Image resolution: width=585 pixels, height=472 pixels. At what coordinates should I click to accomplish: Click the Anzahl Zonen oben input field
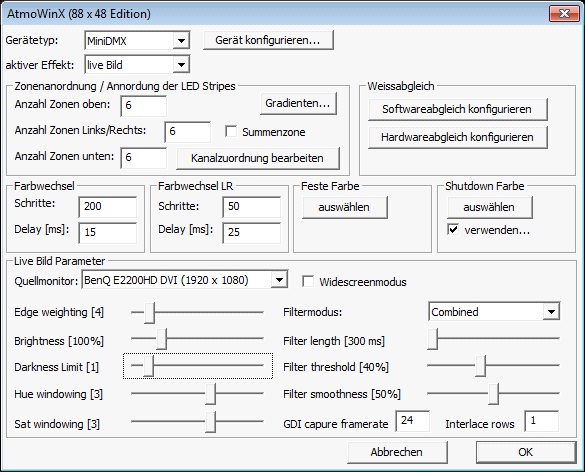point(144,106)
